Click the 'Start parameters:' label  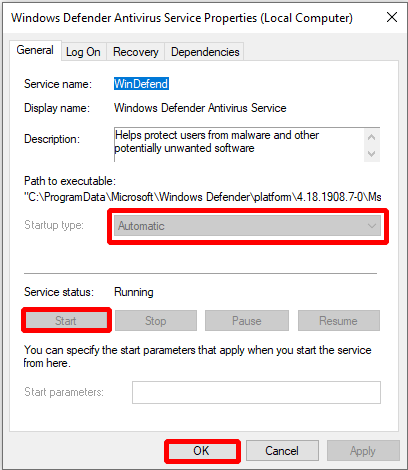(x=64, y=392)
